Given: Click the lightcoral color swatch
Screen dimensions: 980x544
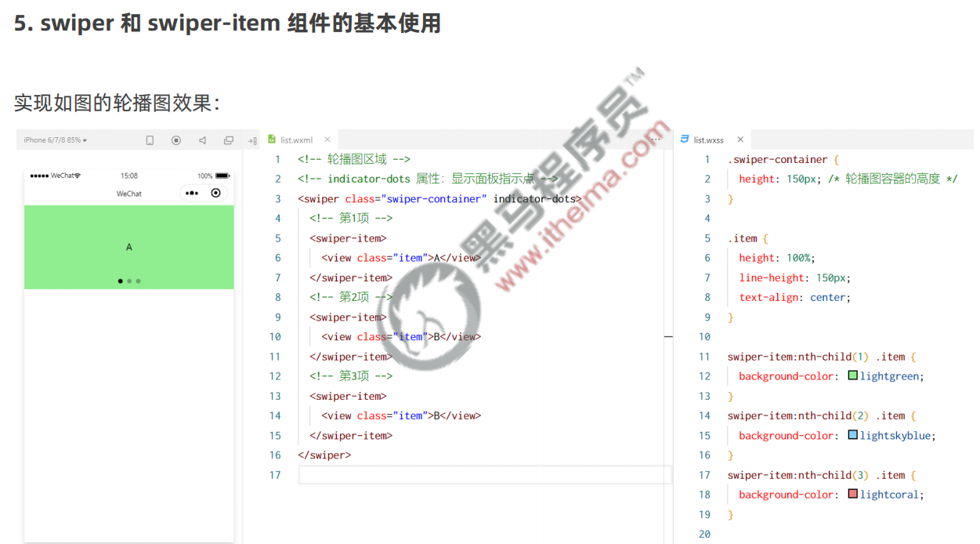Looking at the screenshot, I should (852, 495).
